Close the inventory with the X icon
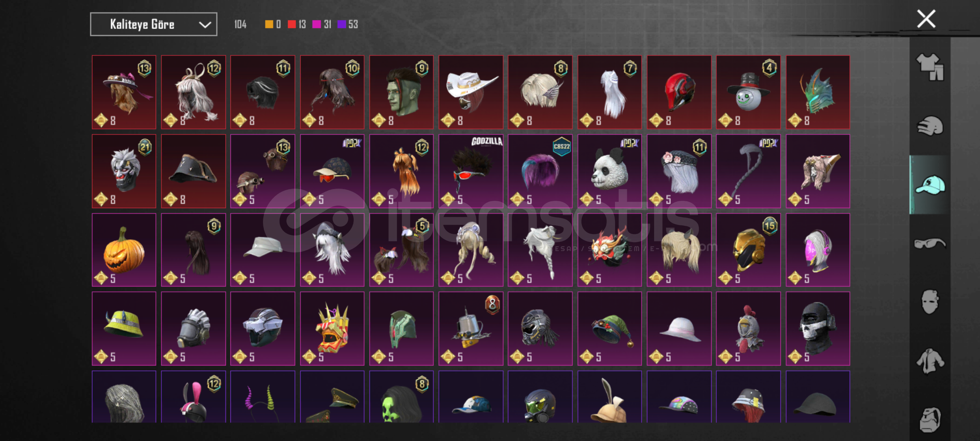The height and width of the screenshot is (441, 980). click(x=926, y=19)
